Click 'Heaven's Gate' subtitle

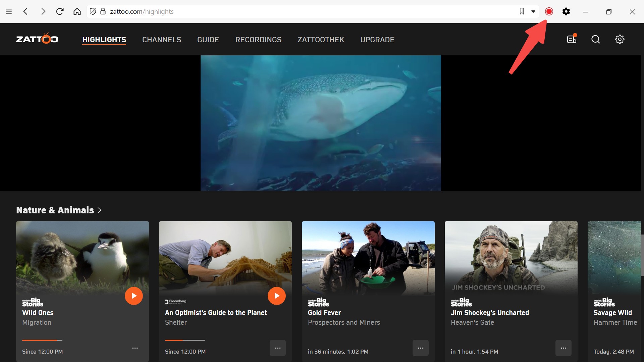click(472, 322)
